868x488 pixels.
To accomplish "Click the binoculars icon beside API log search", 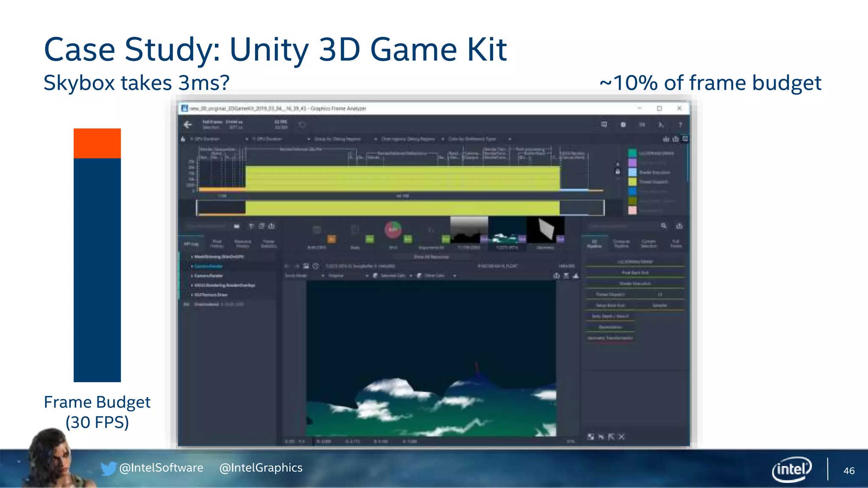I will 237,226.
